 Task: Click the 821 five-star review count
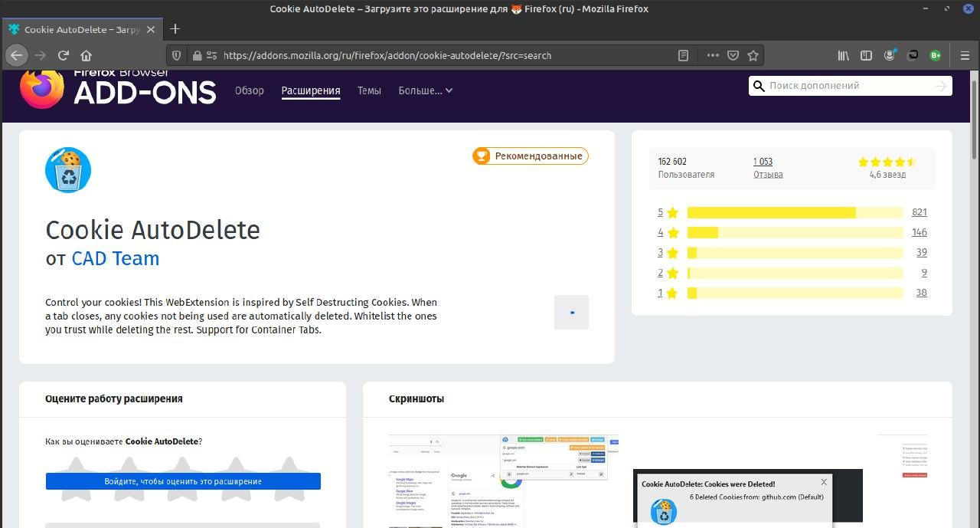920,212
